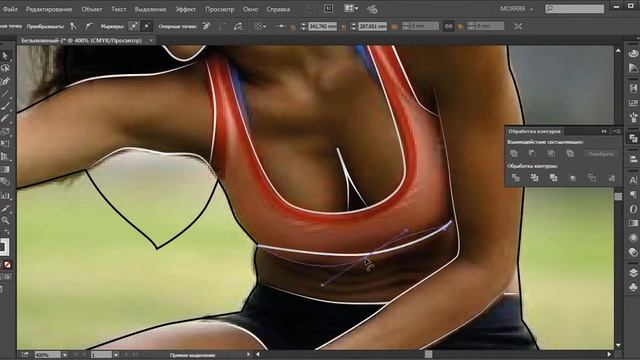This screenshot has height=360, width=640.
Task: Open the OpenType panel icon
Action: coord(633,209)
